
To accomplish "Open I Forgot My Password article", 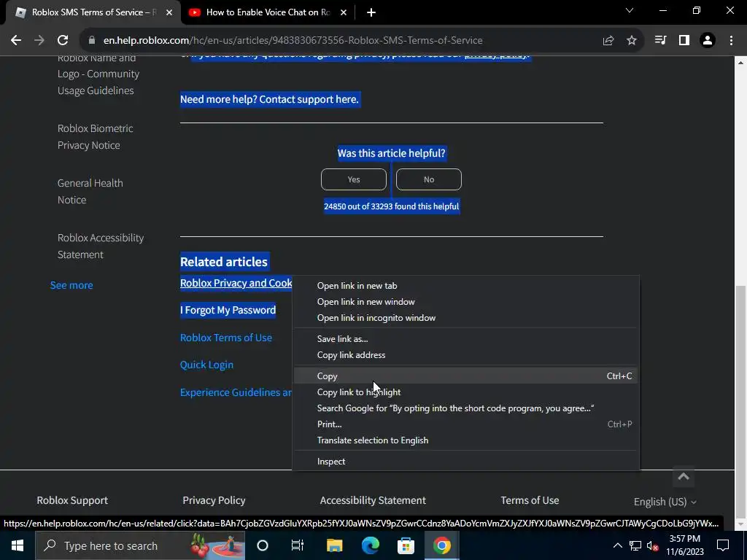I will tap(228, 311).
